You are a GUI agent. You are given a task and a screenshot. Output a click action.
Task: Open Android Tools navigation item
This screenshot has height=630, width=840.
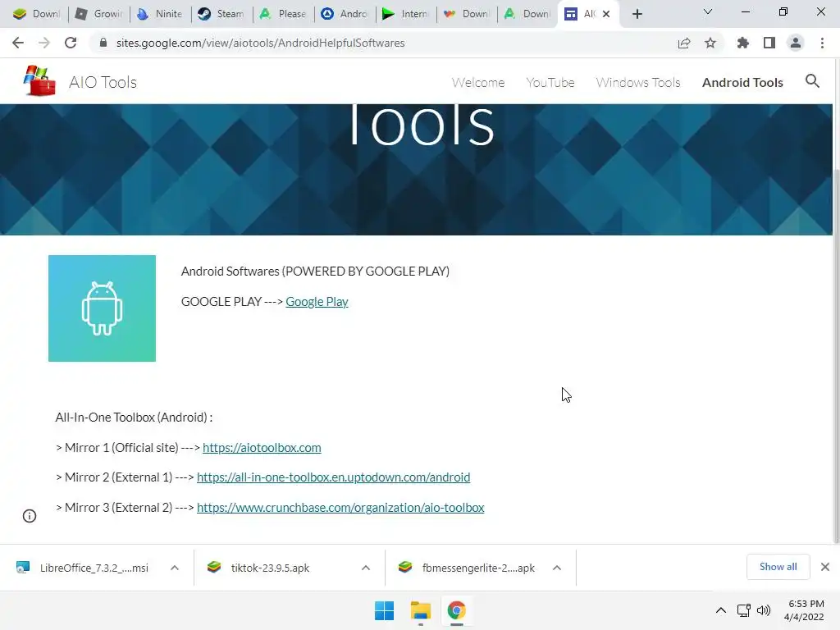pos(742,83)
